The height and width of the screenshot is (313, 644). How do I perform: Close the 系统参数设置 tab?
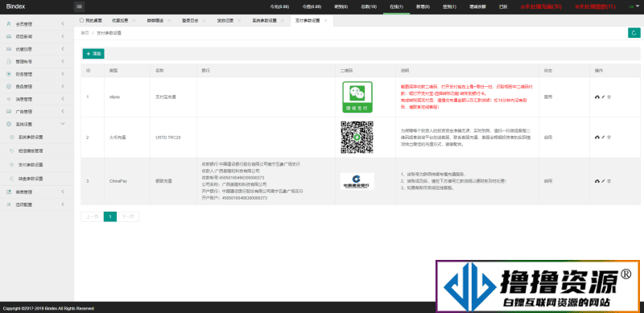283,21
